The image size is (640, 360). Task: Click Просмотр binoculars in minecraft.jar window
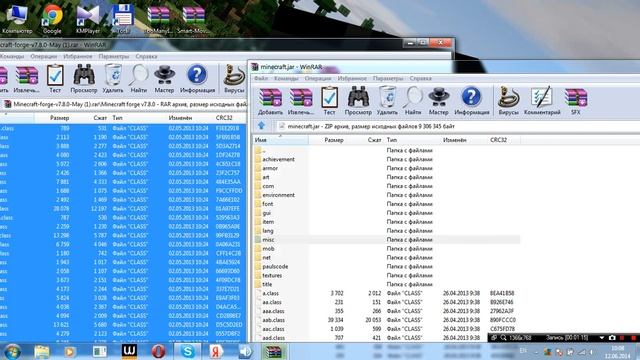point(358,101)
